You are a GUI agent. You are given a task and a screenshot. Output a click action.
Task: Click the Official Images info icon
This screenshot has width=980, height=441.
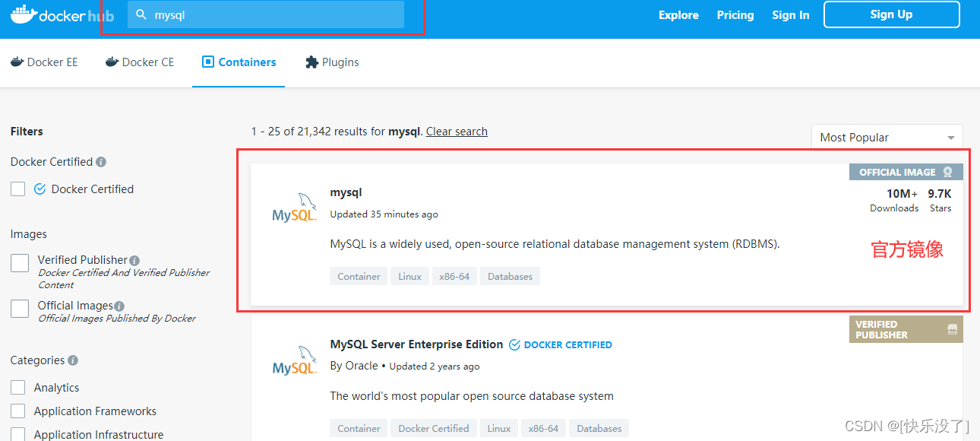119,306
